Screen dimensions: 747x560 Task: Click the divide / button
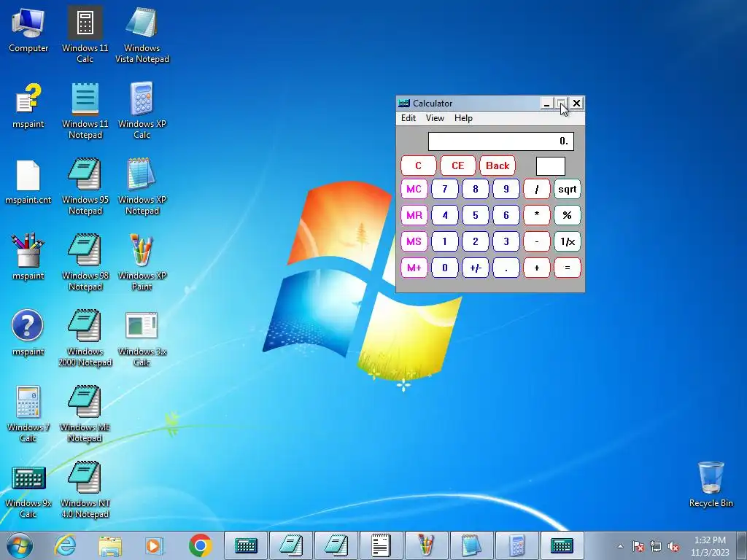click(x=537, y=189)
